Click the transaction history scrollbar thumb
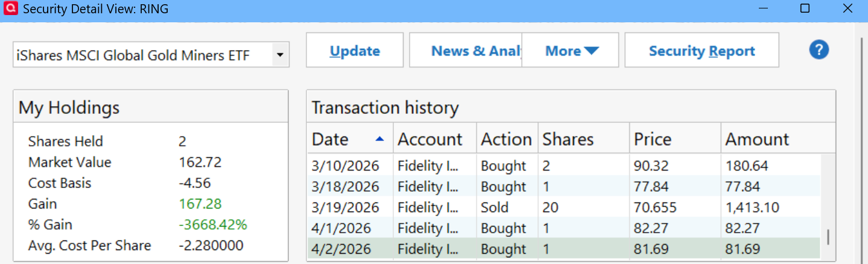868x264 pixels. 828,237
